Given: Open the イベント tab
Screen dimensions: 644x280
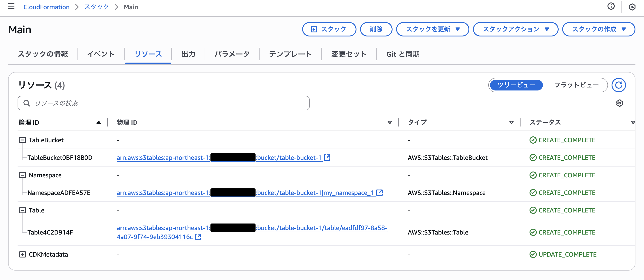Looking at the screenshot, I should click(x=101, y=54).
